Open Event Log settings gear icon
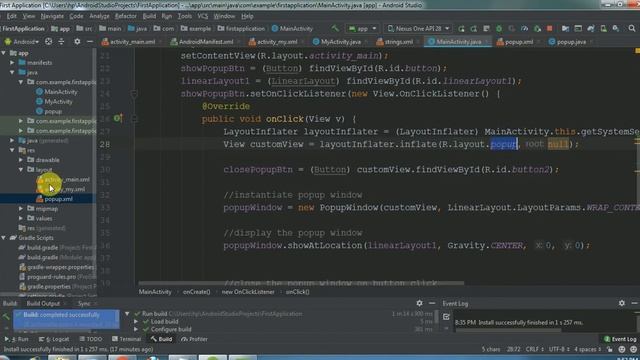This screenshot has height=360, width=640. click(622, 303)
